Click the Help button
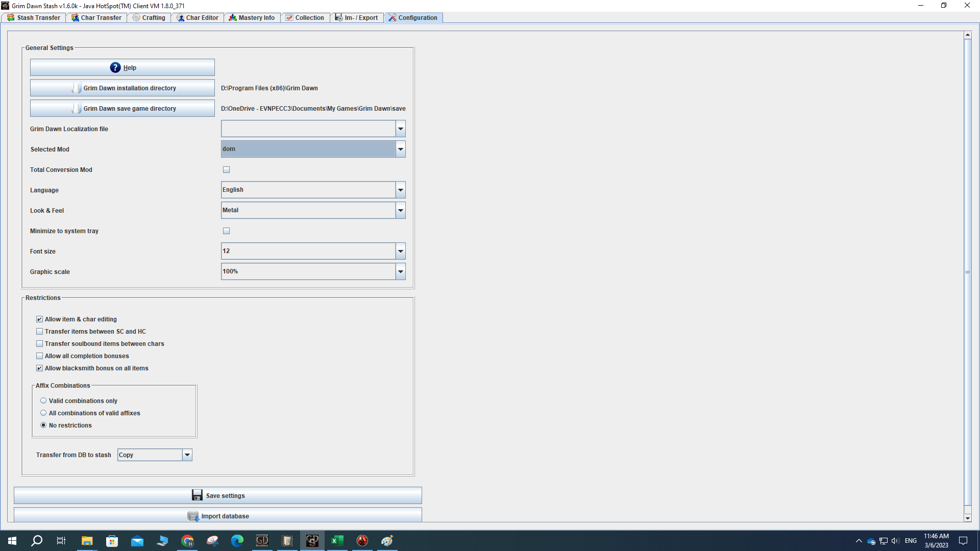 122,67
